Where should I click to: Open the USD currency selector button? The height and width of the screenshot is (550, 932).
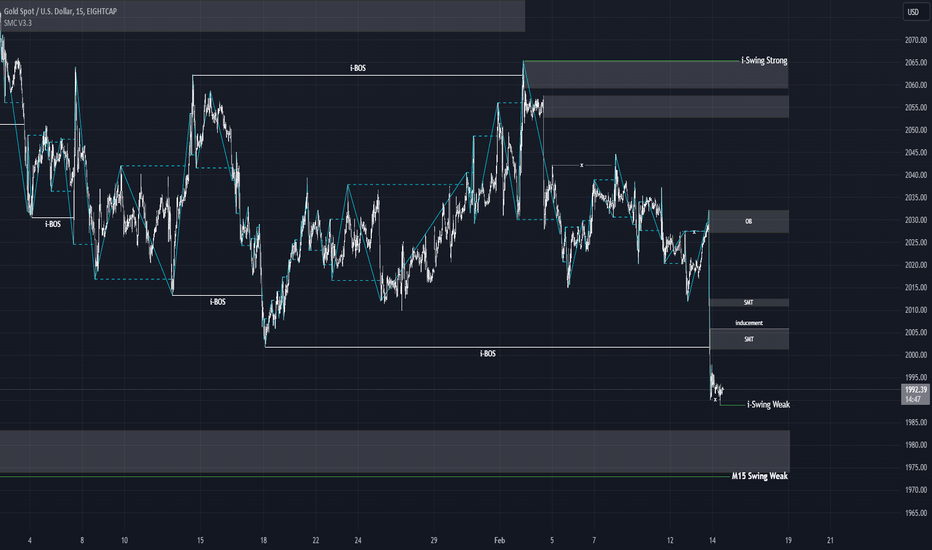pos(913,12)
